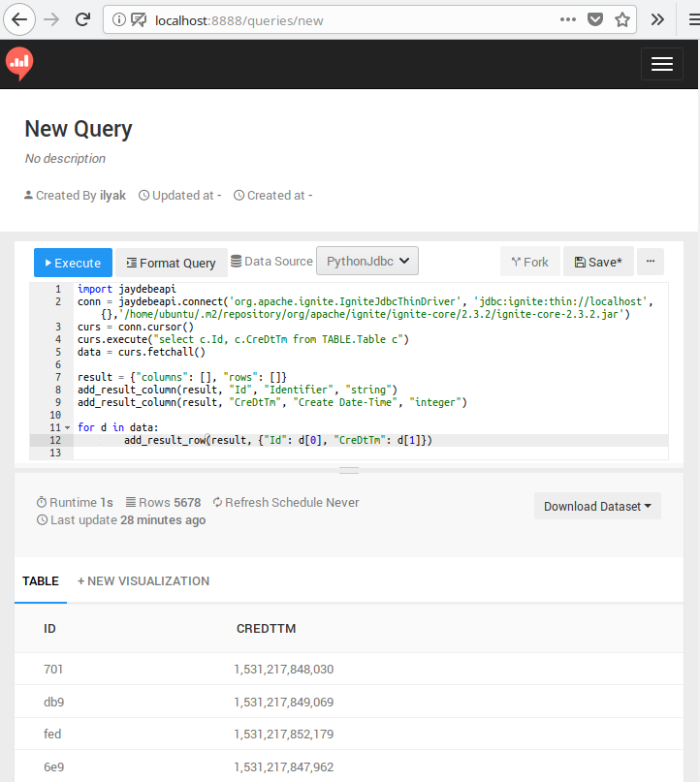Edit the New Query title
This screenshot has height=782, width=700.
[x=79, y=129]
